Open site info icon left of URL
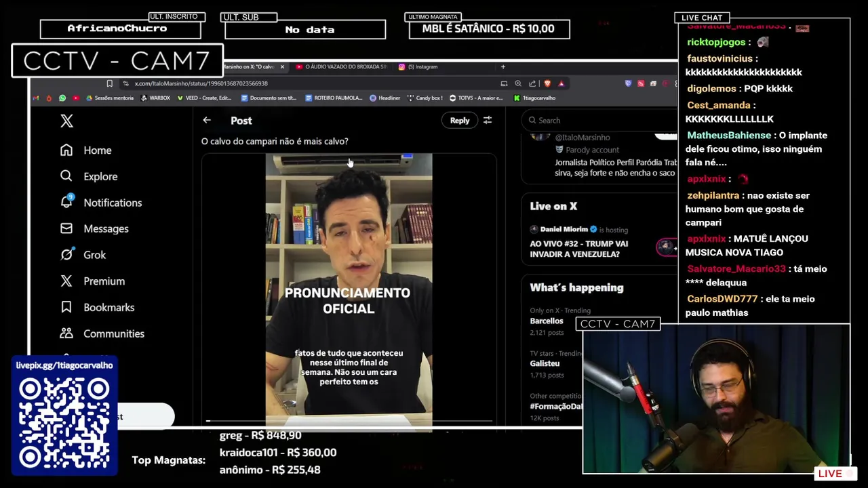Screen dimensions: 868x488 (x=125, y=83)
